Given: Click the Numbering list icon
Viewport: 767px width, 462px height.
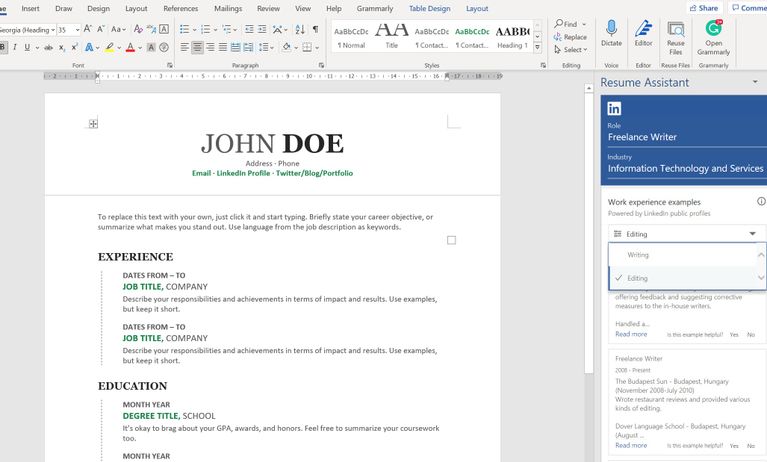Looking at the screenshot, I should (205, 29).
